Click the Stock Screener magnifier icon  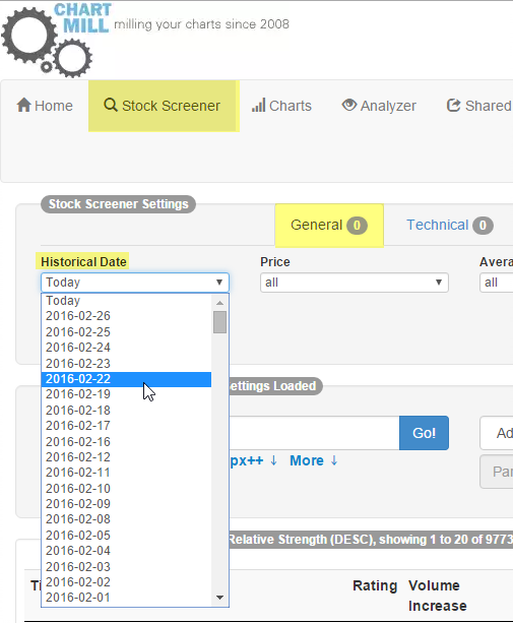(x=110, y=105)
